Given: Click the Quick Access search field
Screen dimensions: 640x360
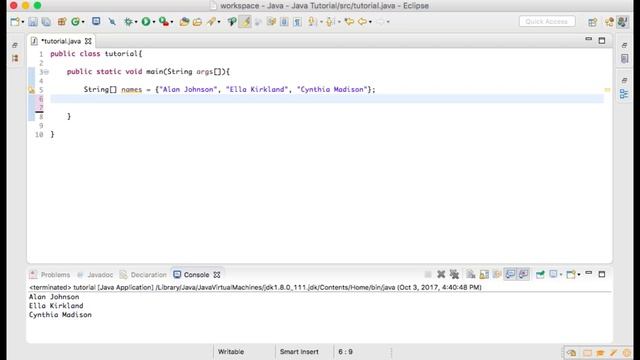Looking at the screenshot, I should point(547,21).
